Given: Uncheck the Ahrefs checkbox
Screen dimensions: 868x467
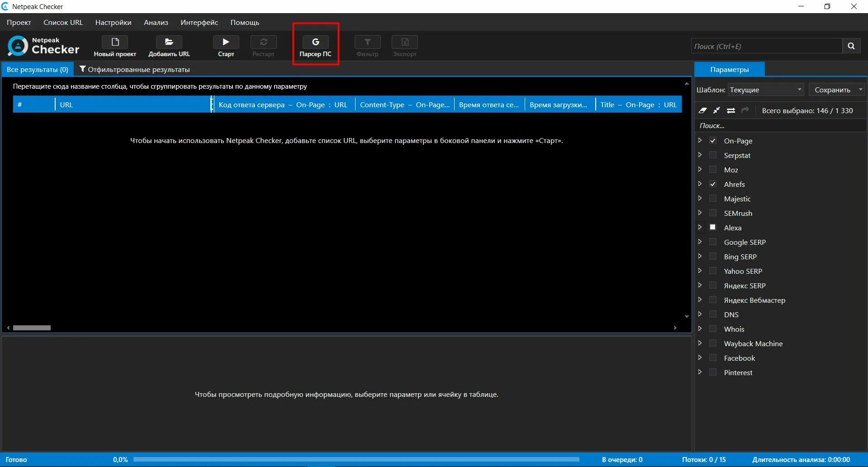Looking at the screenshot, I should pyautogui.click(x=713, y=184).
